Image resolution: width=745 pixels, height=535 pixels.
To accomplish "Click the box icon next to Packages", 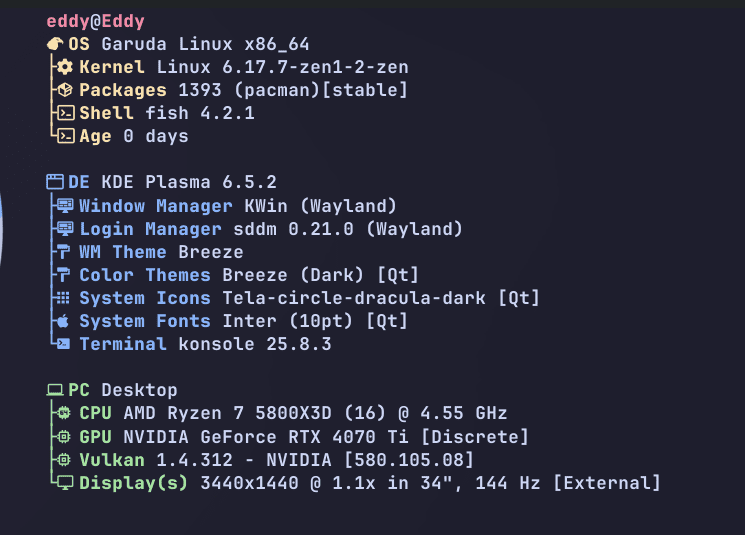I will tap(65, 91).
